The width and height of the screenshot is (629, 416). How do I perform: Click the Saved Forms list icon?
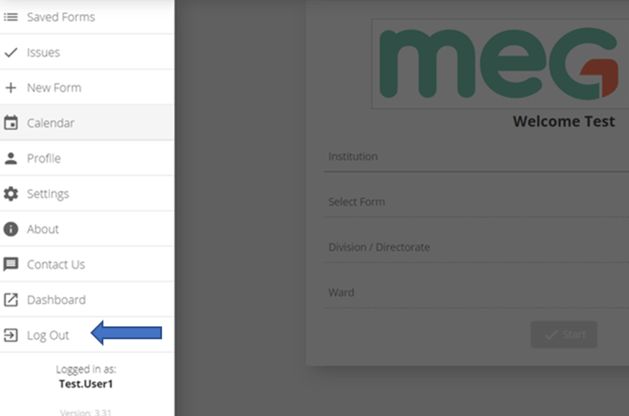point(11,17)
